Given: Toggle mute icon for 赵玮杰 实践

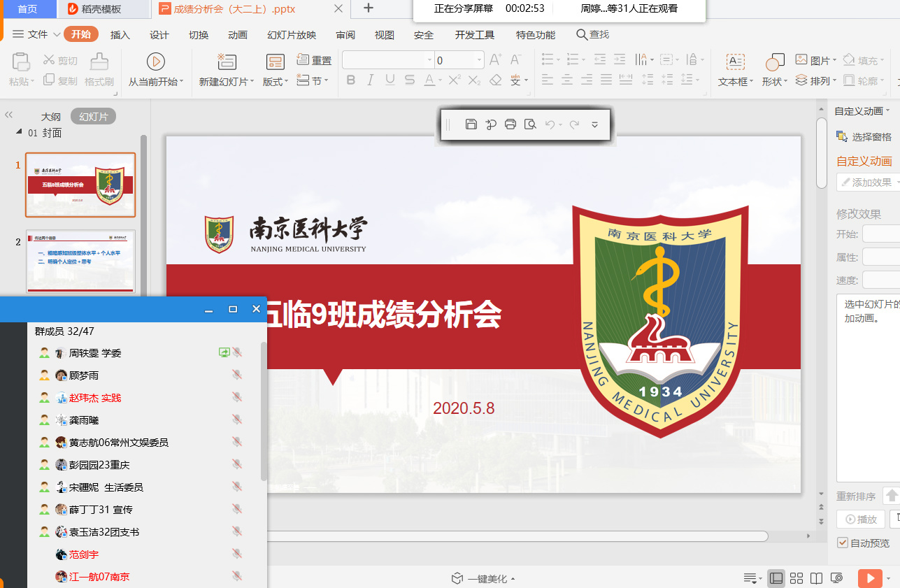Looking at the screenshot, I should pos(237,398).
